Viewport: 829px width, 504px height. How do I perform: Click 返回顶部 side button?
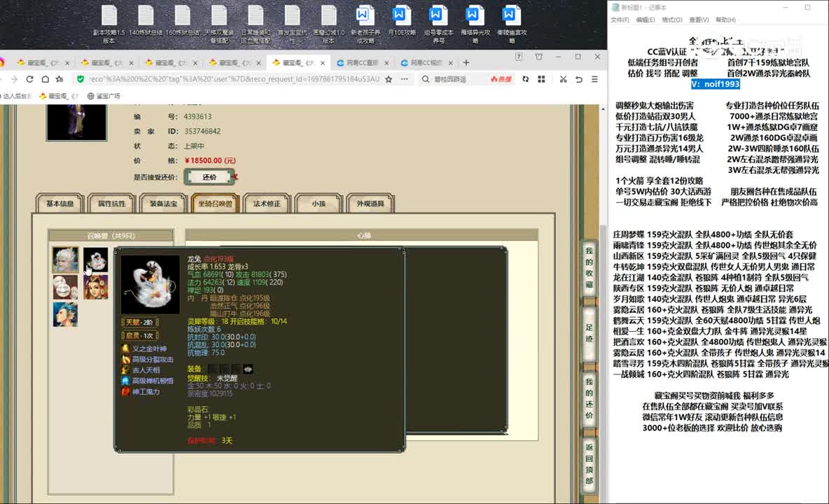coord(589,464)
